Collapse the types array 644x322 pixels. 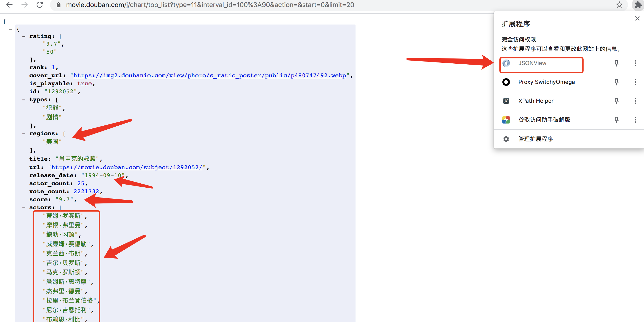pyautogui.click(x=24, y=100)
